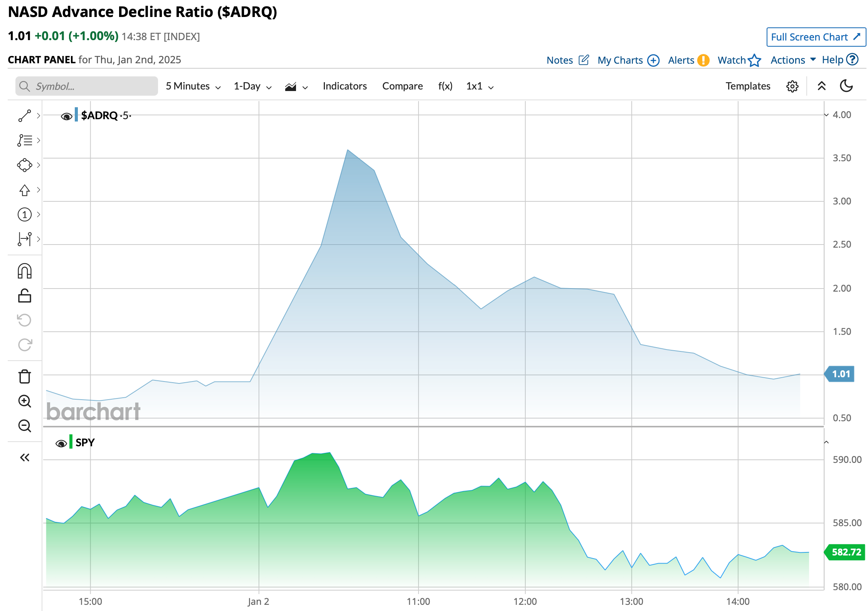Screen dimensions: 868x611
Task: Click the trash delete drawings icon
Action: [x=25, y=376]
